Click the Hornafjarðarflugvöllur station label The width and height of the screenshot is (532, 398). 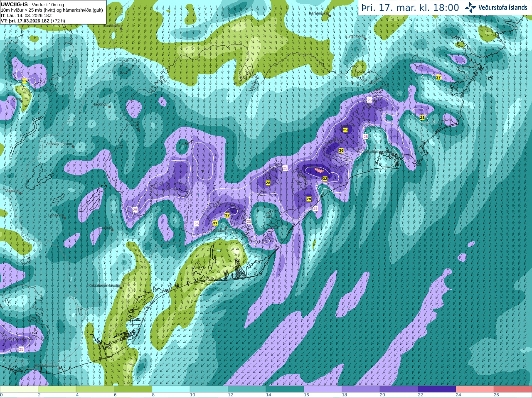(x=374, y=152)
